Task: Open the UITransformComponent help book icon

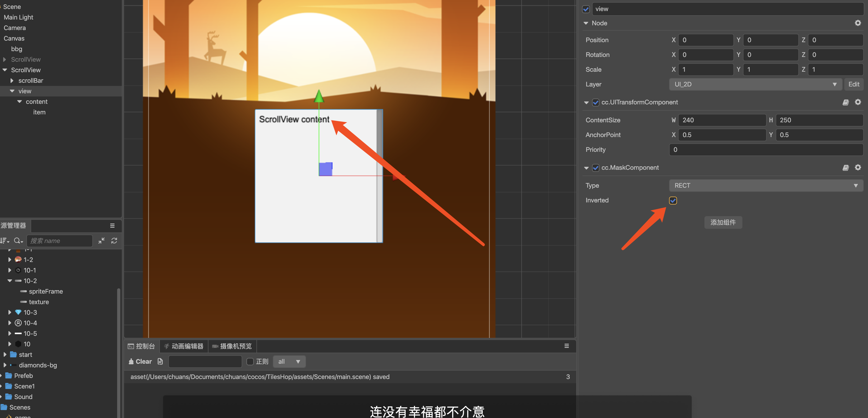Action: pyautogui.click(x=845, y=102)
